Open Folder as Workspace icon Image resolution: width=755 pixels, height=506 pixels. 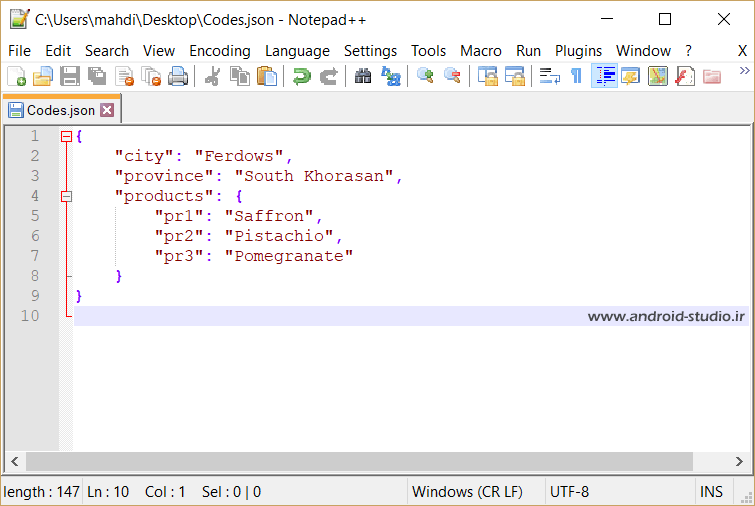point(712,76)
